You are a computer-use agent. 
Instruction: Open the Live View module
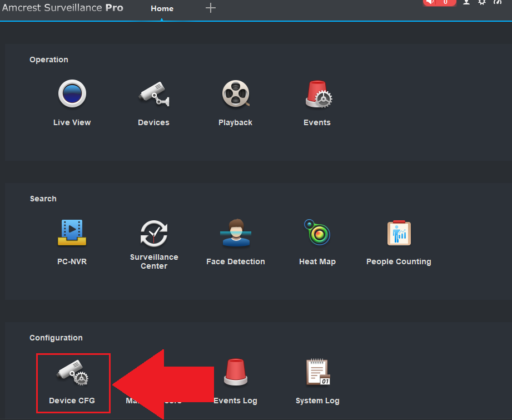pyautogui.click(x=72, y=93)
